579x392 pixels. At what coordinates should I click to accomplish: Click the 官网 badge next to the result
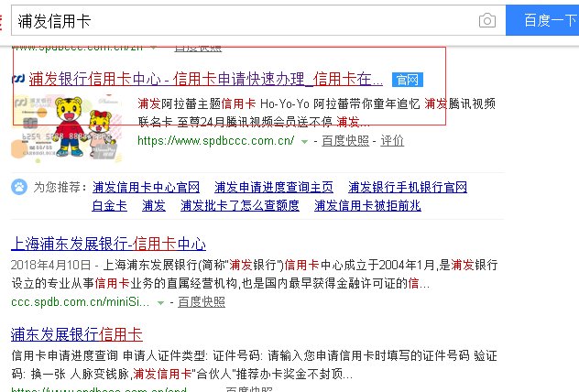click(x=408, y=80)
